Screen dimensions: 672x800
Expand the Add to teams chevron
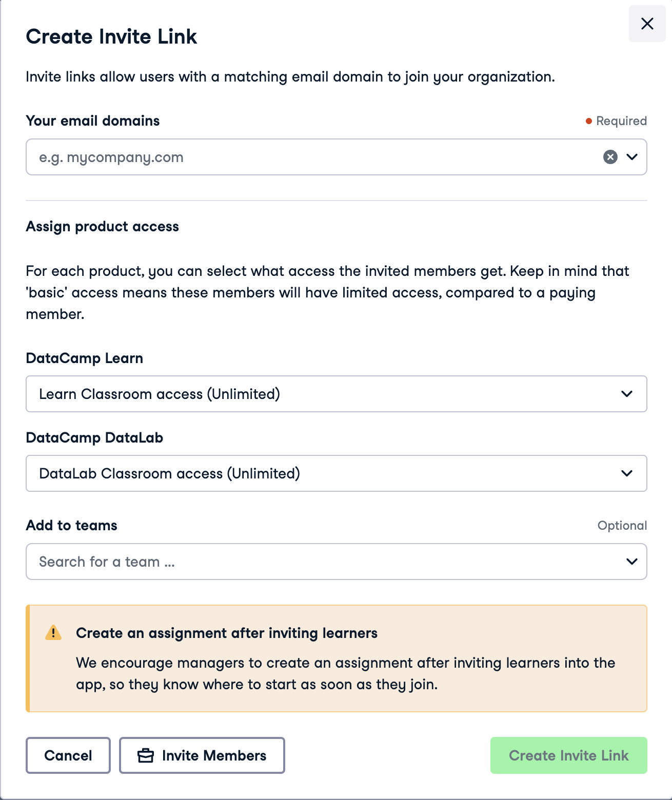coord(632,562)
